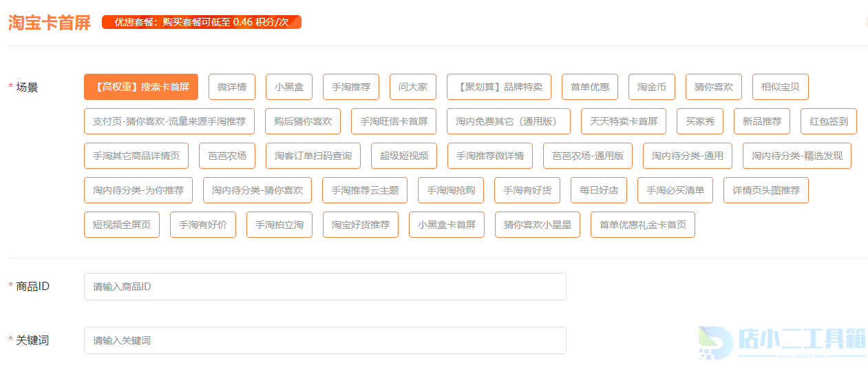The image size is (868, 370).
Task: Focus the 关键词 input field
Action: [x=325, y=340]
